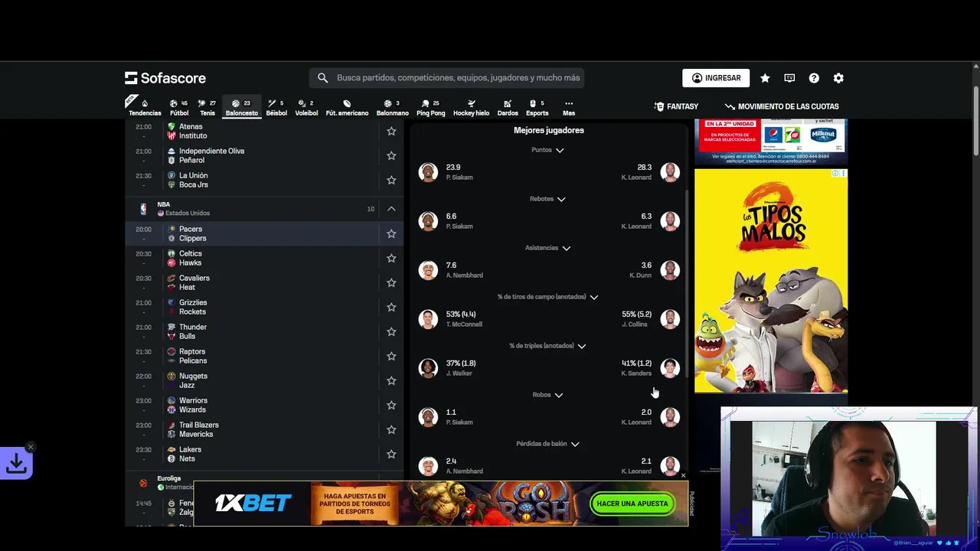Click the NBA league logo
This screenshot has width=980, height=551.
143,209
